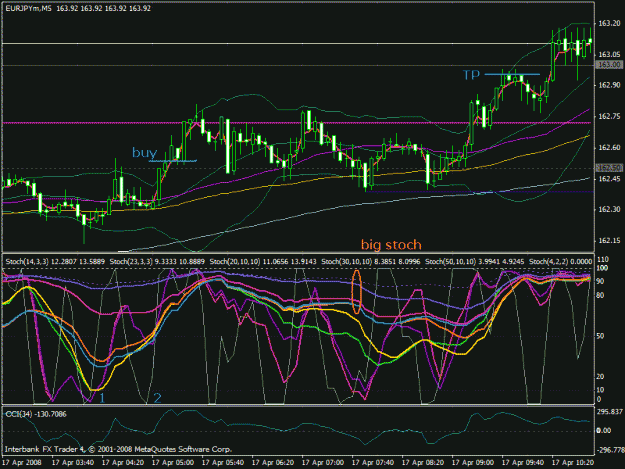The height and width of the screenshot is (469, 625).
Task: Click the -296.778 CCI scale value
Action: coord(610,450)
